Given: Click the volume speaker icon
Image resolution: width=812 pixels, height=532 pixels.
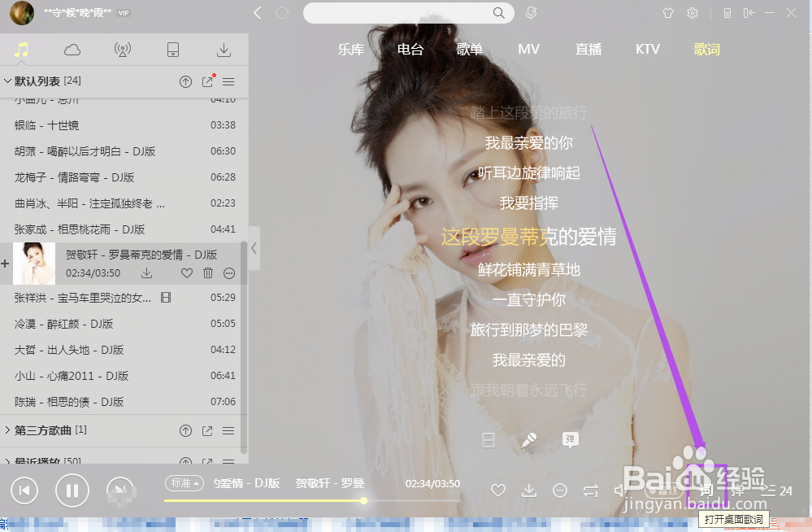Looking at the screenshot, I should coord(620,491).
